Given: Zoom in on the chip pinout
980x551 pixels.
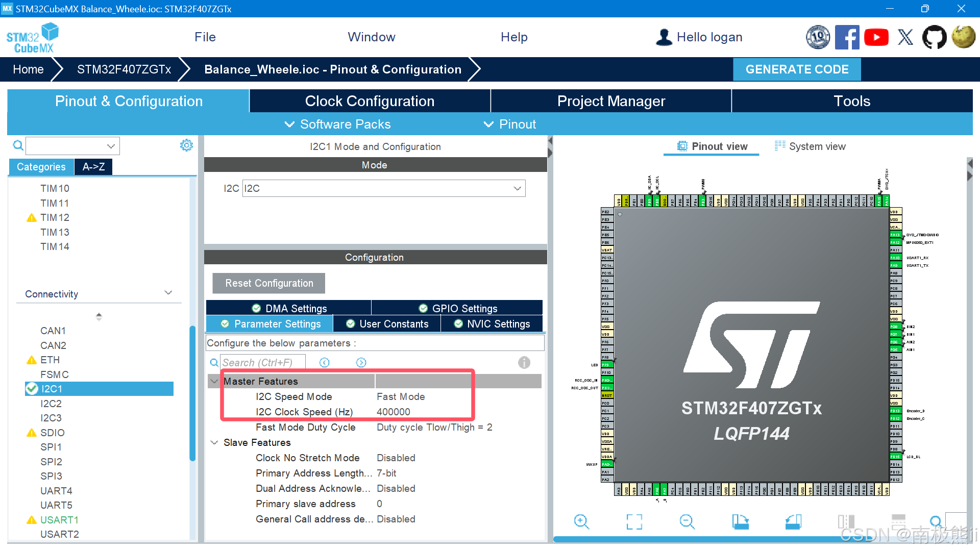Looking at the screenshot, I should (x=581, y=521).
